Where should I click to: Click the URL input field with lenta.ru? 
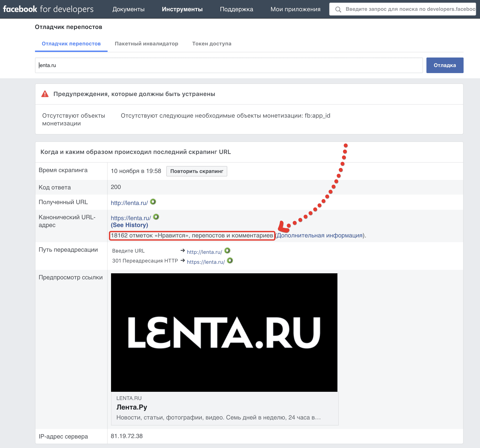[x=229, y=65]
